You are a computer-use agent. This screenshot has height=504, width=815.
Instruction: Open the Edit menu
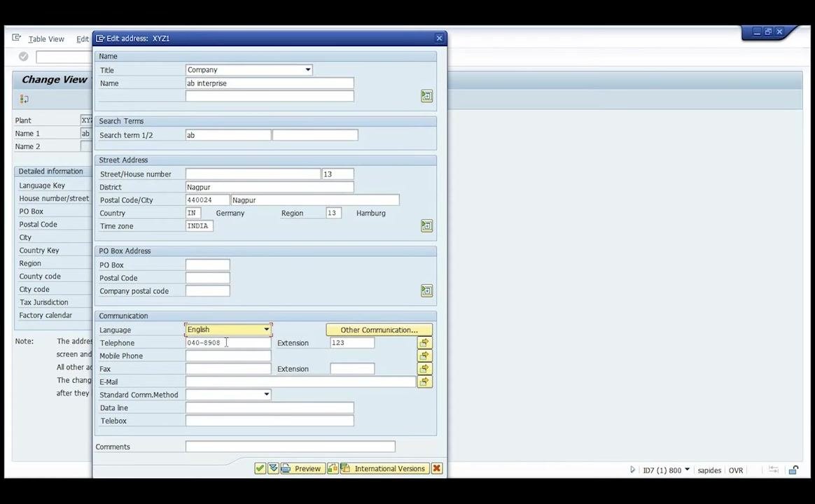point(83,39)
